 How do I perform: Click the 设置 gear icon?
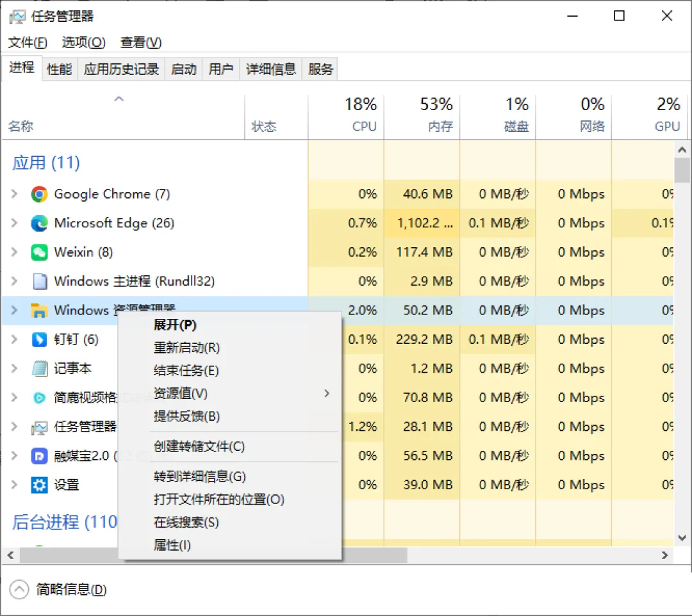pos(40,485)
